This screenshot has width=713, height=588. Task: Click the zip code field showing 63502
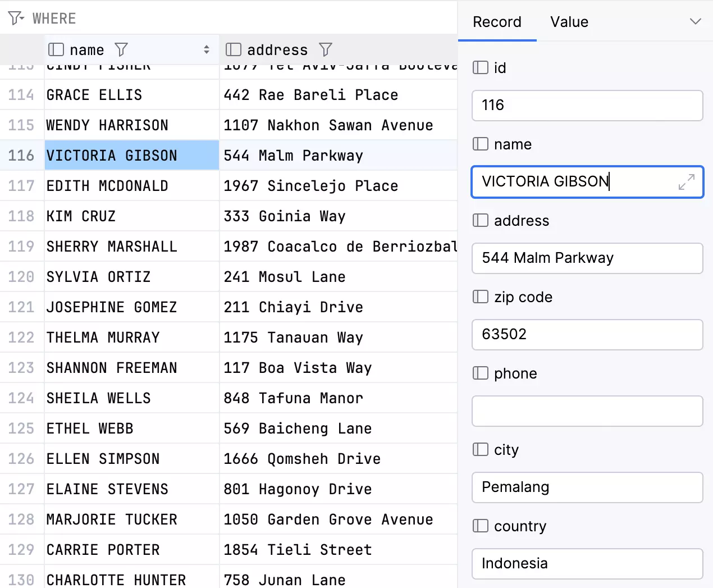click(x=587, y=335)
